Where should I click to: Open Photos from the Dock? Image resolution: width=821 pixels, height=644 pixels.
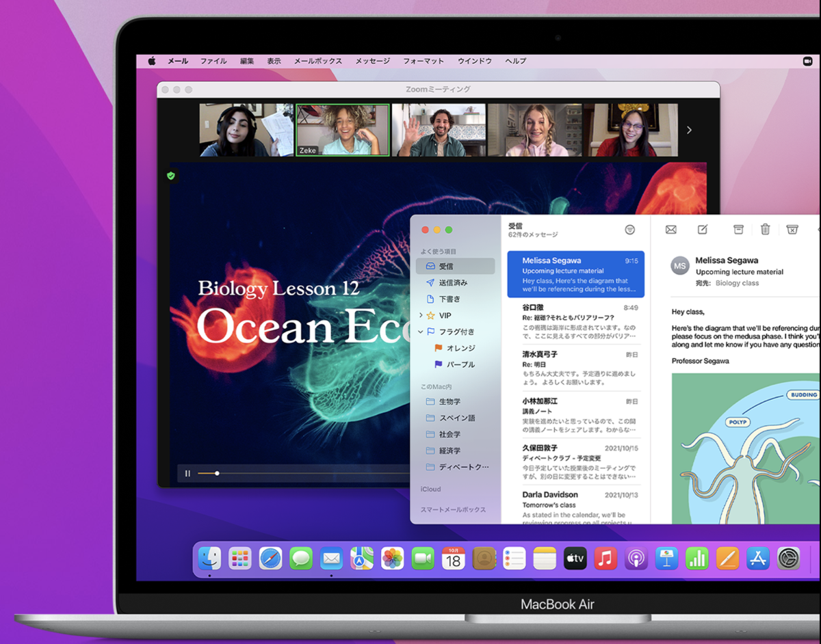click(x=392, y=559)
